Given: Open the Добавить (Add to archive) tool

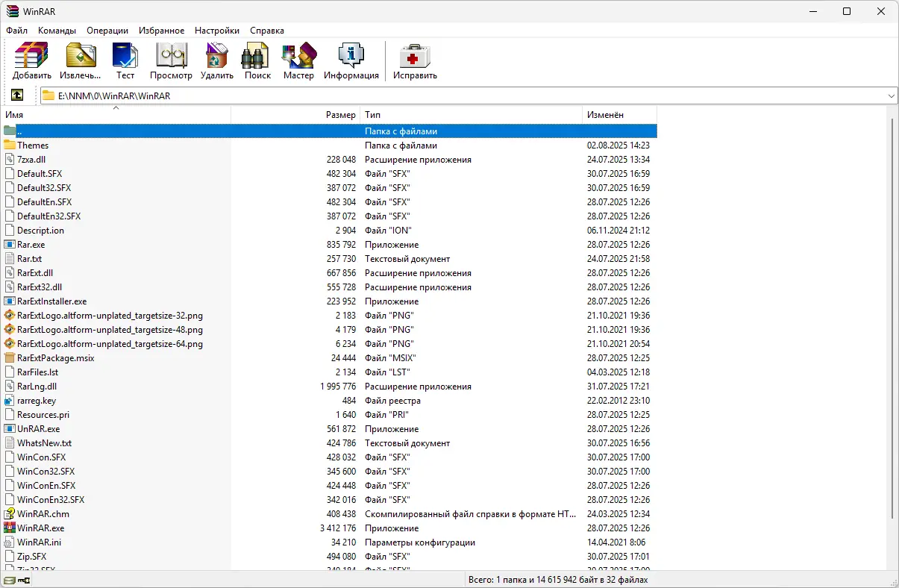Looking at the screenshot, I should coord(31,60).
